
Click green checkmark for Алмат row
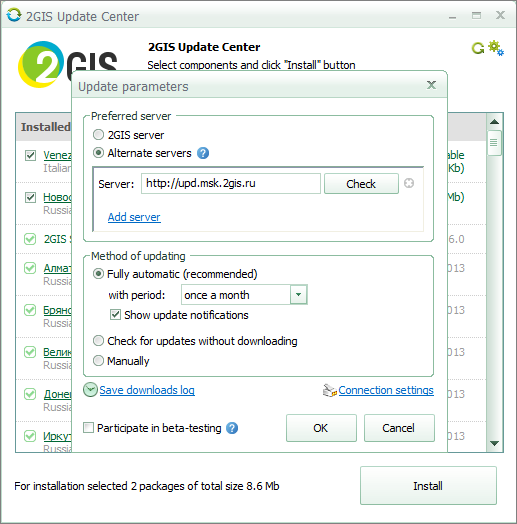(30, 268)
